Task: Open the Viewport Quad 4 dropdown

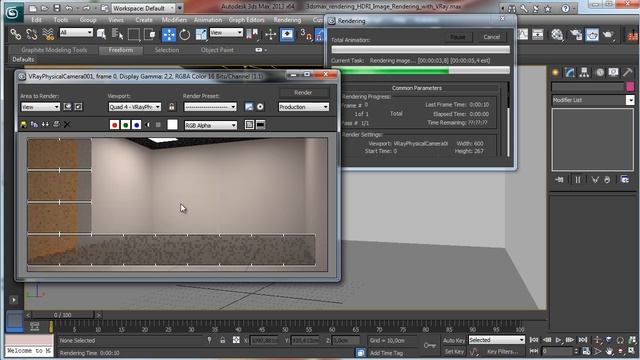Action: coord(135,107)
